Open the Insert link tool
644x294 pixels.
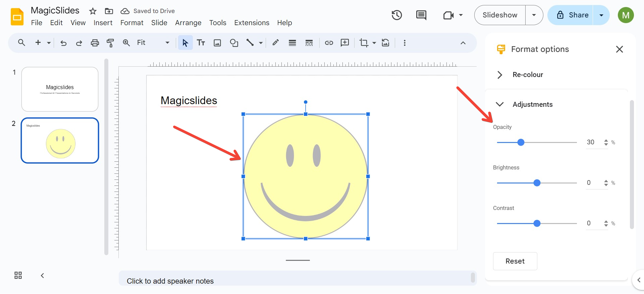pyautogui.click(x=329, y=43)
